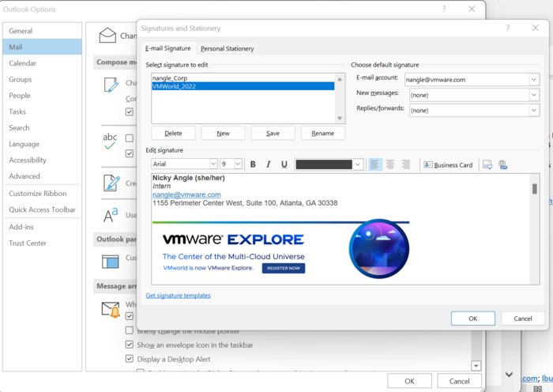Uncheck 'Display a Desktop Alert' checkbox
This screenshot has width=553, height=392.
pos(130,358)
